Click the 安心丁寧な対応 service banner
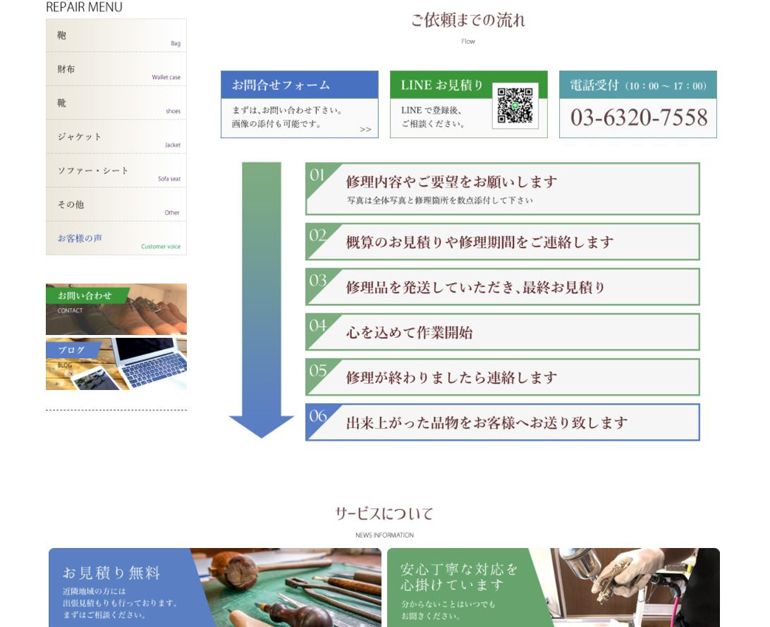The width and height of the screenshot is (770, 627). click(x=553, y=587)
